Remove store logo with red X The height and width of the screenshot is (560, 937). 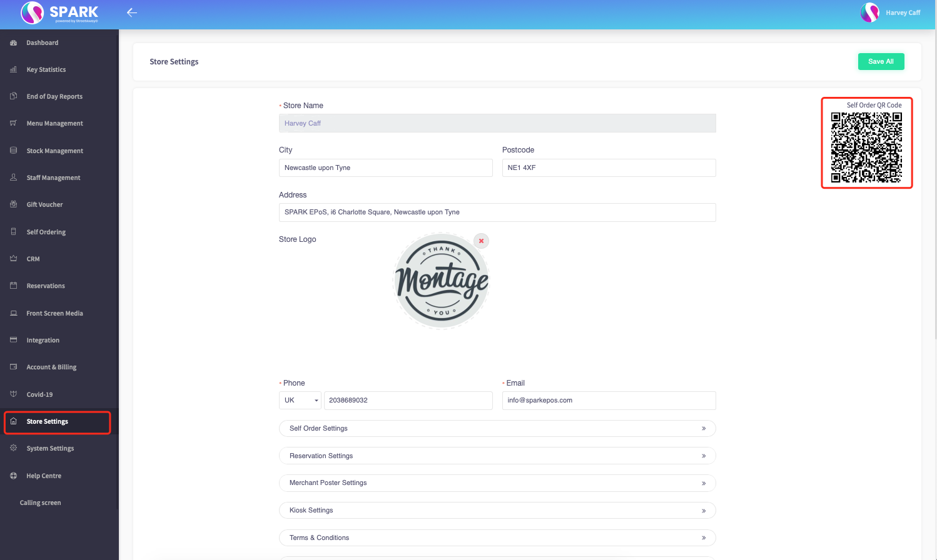coord(481,241)
